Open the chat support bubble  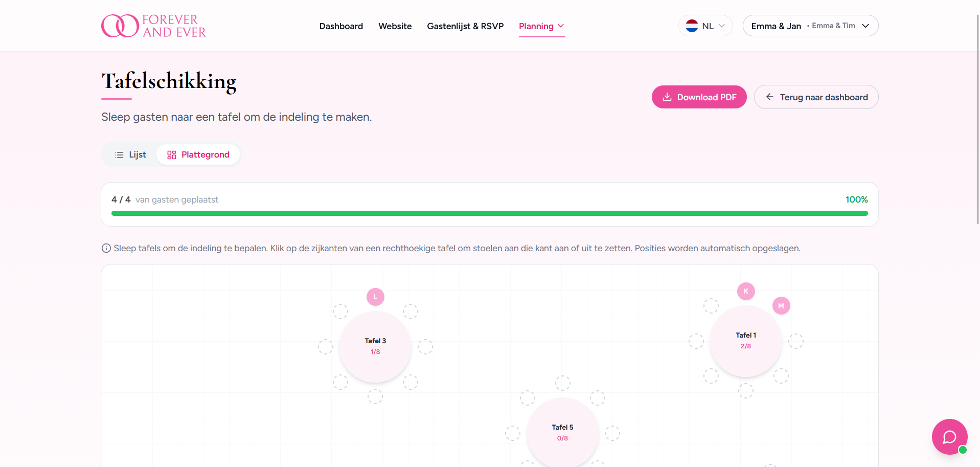coord(949,436)
